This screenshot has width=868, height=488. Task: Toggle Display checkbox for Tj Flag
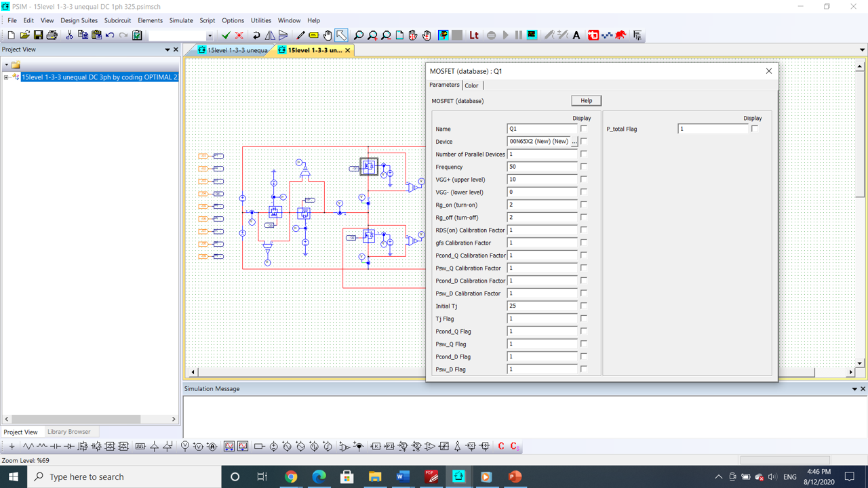click(583, 319)
